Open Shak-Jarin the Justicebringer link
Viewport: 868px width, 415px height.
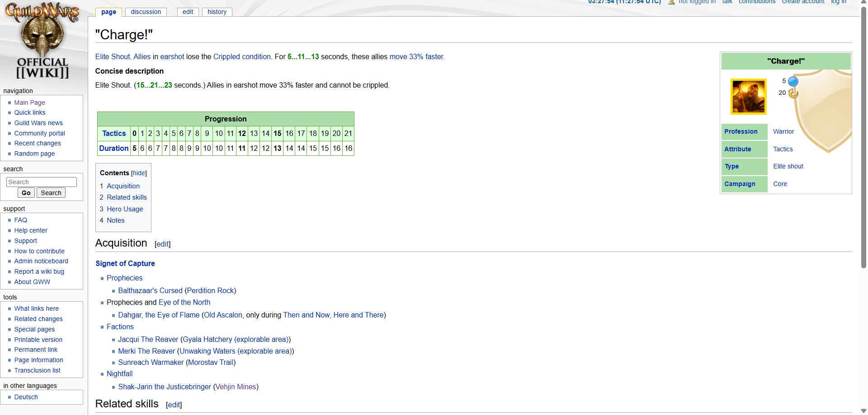(x=165, y=387)
